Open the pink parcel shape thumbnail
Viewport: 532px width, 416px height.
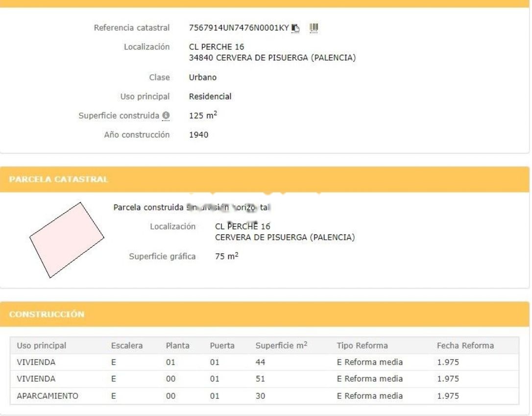point(67,240)
